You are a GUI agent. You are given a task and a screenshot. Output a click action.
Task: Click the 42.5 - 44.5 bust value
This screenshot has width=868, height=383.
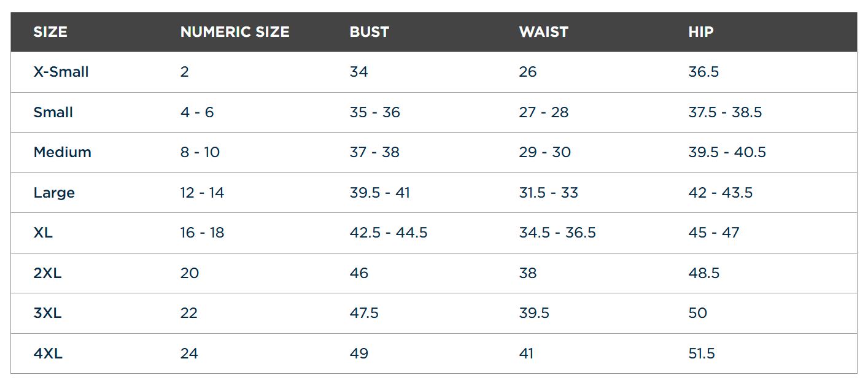click(389, 233)
